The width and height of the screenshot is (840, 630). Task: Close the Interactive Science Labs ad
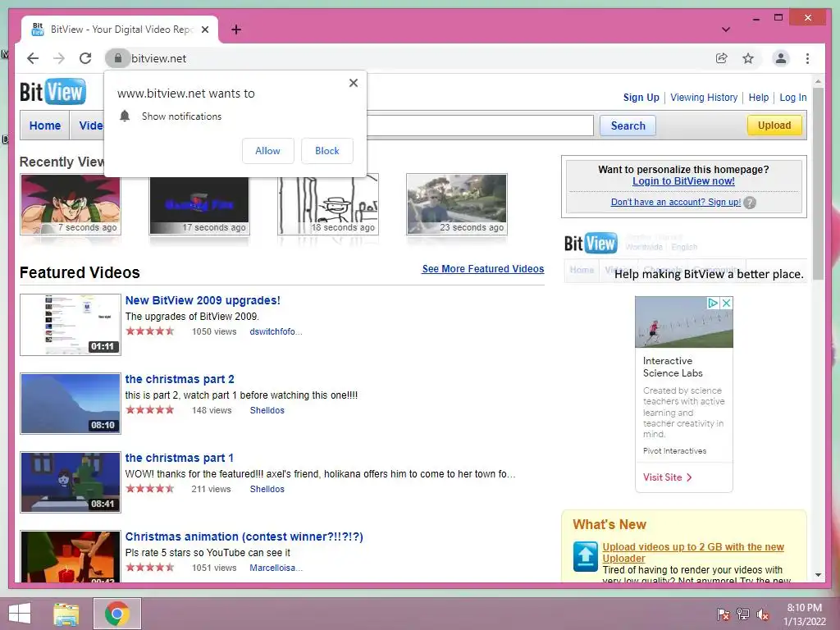pos(726,303)
